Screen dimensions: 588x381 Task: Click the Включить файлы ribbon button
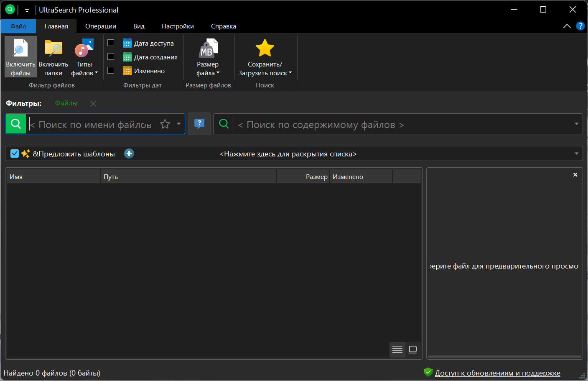(21, 57)
